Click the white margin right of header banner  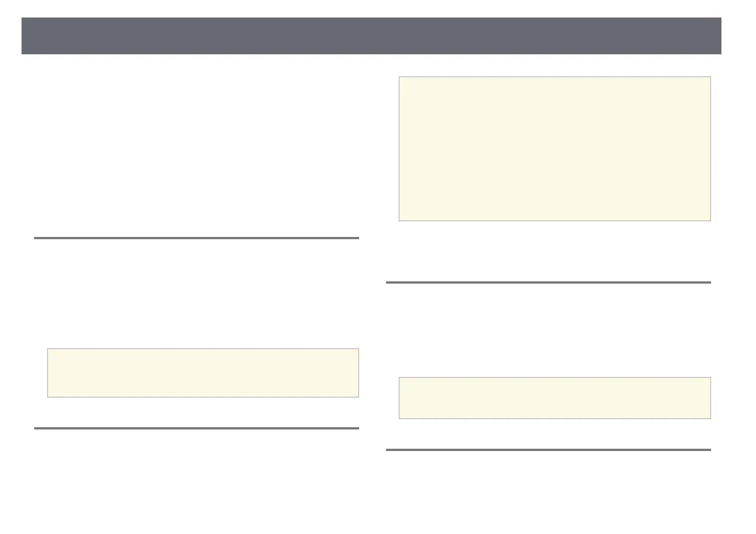(x=738, y=36)
